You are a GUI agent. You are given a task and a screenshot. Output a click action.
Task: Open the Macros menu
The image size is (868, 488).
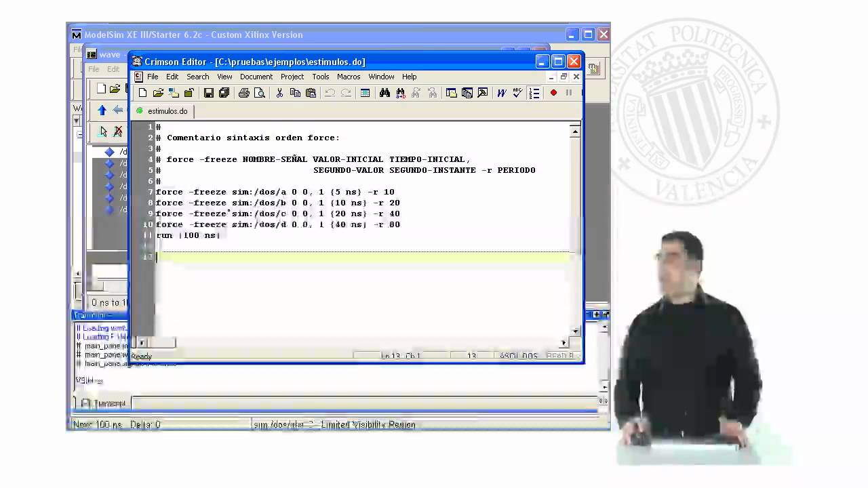point(349,77)
